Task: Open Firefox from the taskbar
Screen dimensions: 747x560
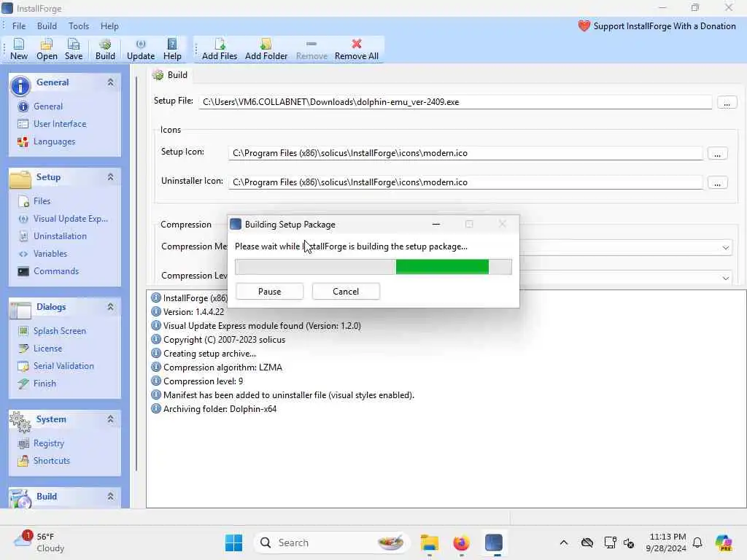Action: point(461,542)
